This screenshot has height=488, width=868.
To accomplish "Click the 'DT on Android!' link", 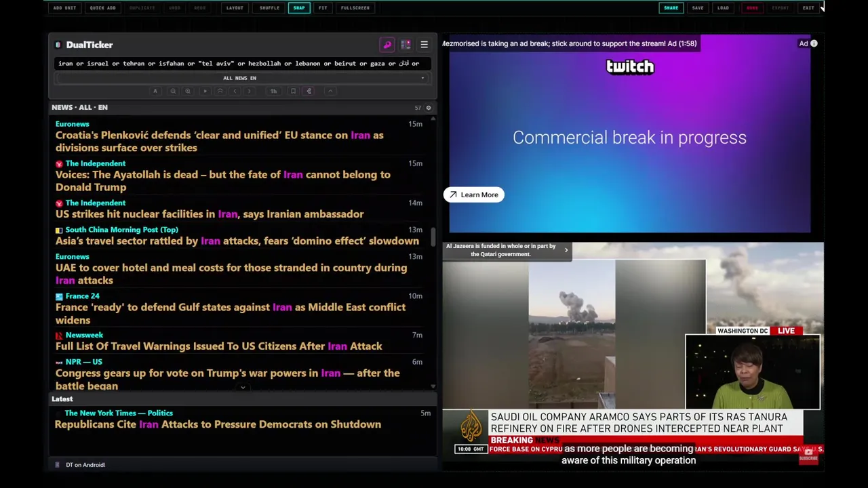I will click(x=85, y=465).
